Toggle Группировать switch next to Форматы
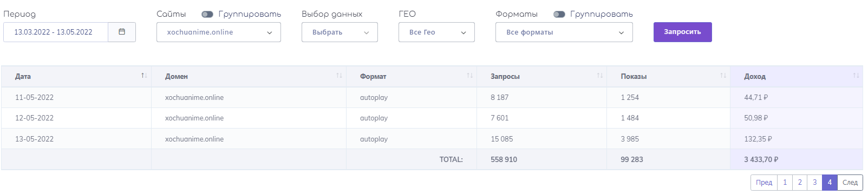Viewport: 868px width, 195px height. (559, 14)
